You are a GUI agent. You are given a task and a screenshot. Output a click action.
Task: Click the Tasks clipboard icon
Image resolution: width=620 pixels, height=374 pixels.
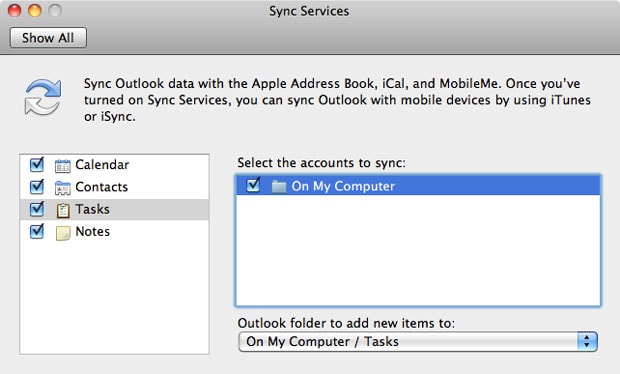pos(63,210)
